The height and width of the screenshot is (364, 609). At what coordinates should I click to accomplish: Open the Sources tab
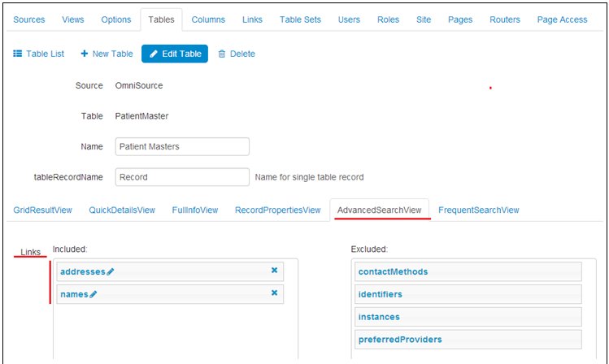point(29,19)
